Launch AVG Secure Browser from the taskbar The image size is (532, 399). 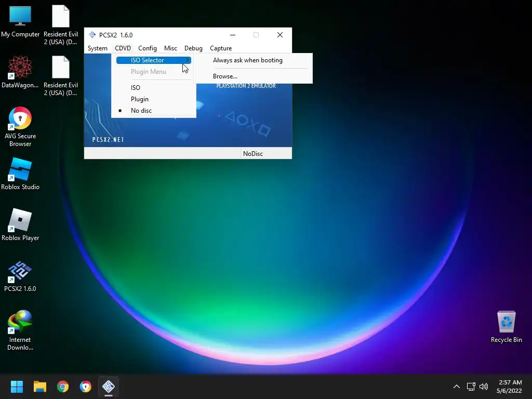86,387
